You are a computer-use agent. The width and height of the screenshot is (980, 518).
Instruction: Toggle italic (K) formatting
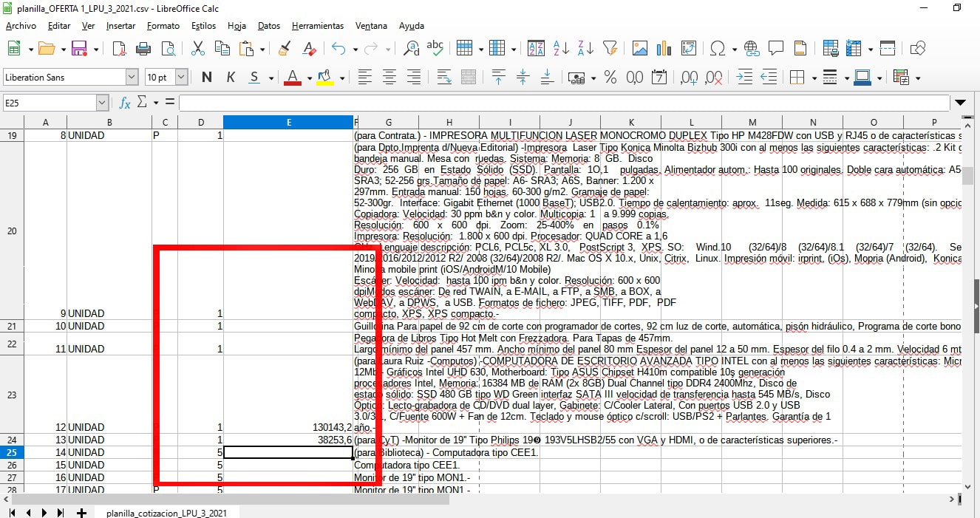tap(231, 77)
